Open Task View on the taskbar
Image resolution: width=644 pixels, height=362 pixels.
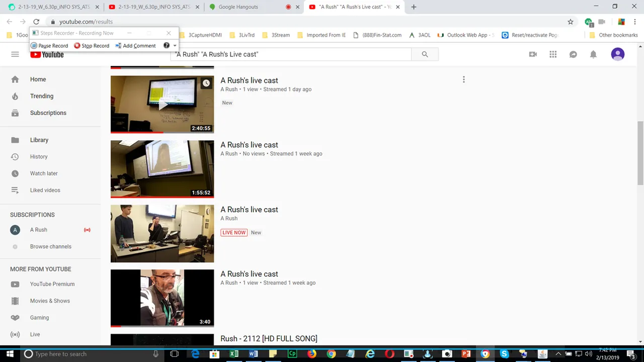point(175,354)
